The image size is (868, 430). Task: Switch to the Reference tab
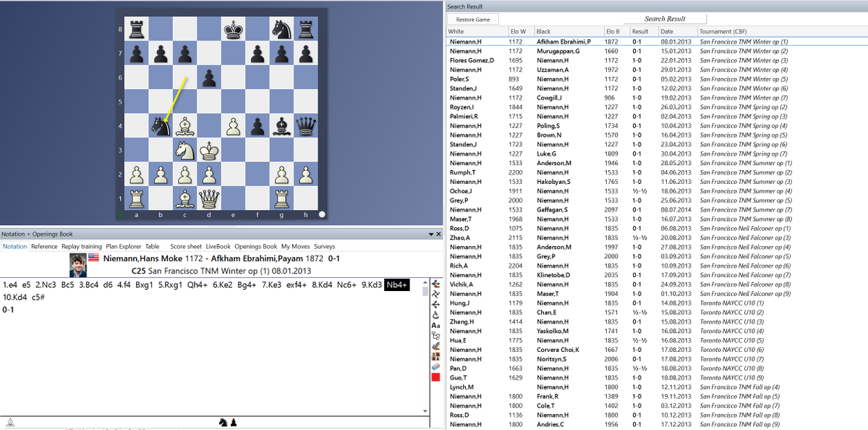[44, 247]
